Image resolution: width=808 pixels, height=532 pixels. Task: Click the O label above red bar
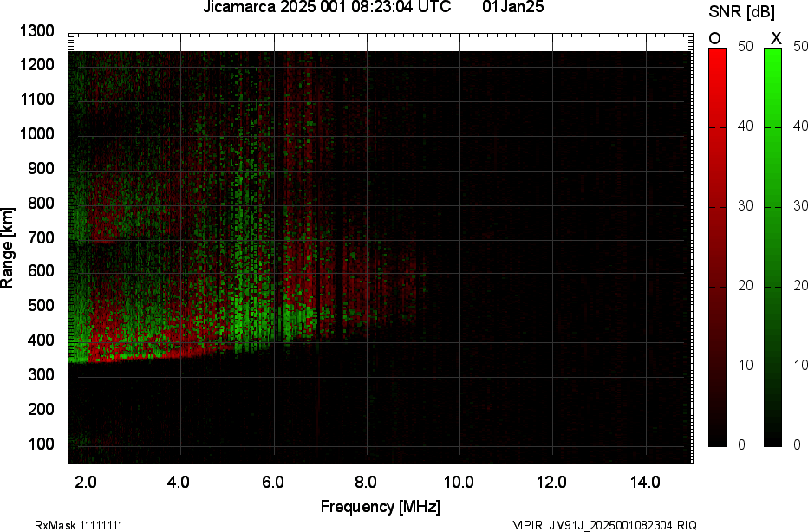714,38
